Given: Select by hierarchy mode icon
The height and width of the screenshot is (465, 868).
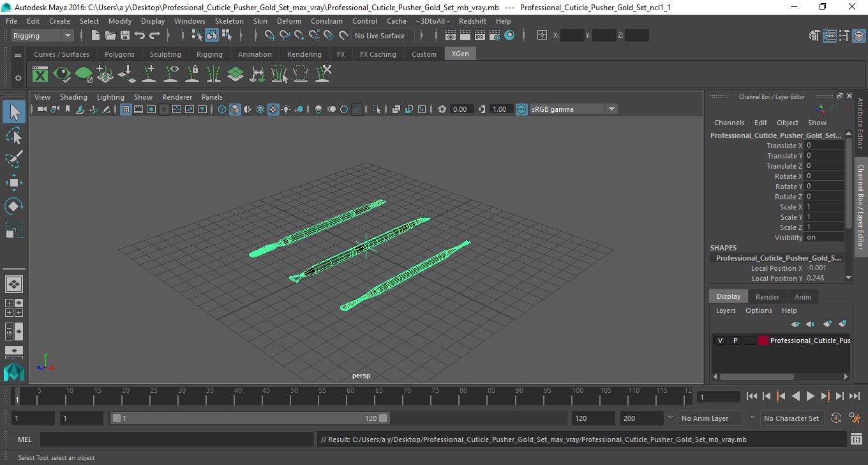Looking at the screenshot, I should tap(197, 36).
